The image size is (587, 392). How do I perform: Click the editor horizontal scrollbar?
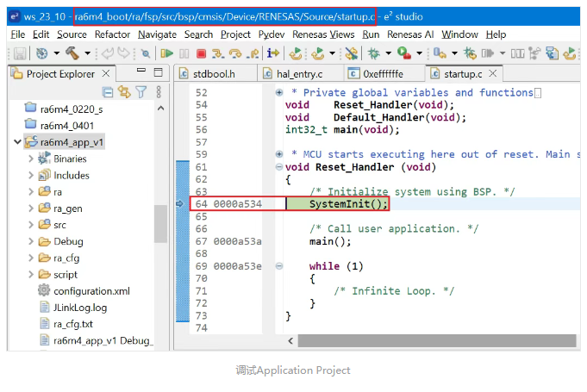point(437,341)
